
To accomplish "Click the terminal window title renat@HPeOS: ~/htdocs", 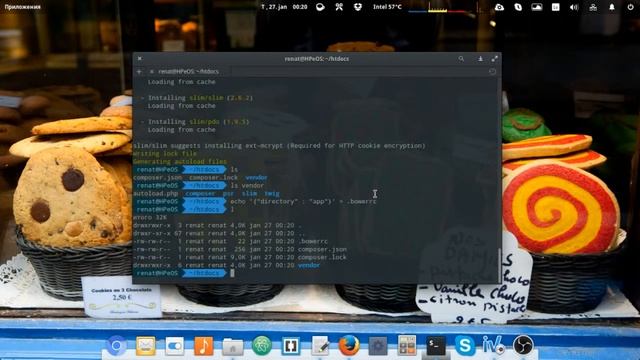I will (317, 59).
